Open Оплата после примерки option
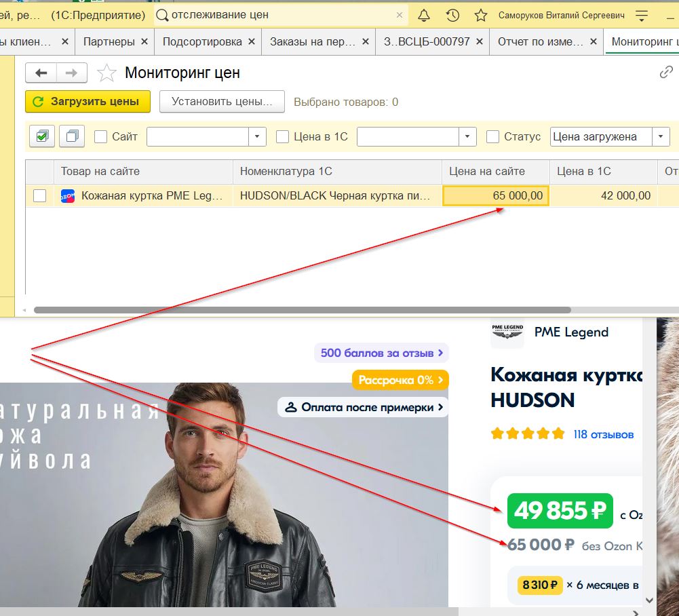Viewport: 679px width, 616px height. (x=364, y=407)
